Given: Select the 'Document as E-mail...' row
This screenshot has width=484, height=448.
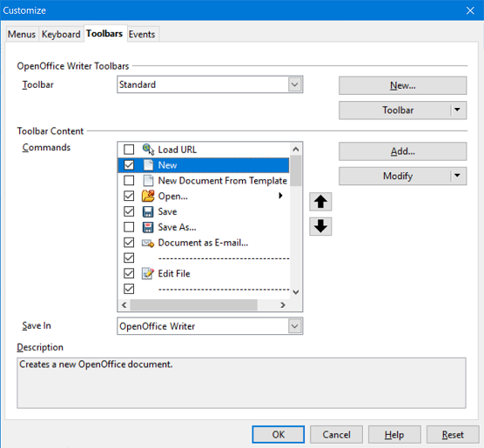Looking at the screenshot, I should click(204, 243).
